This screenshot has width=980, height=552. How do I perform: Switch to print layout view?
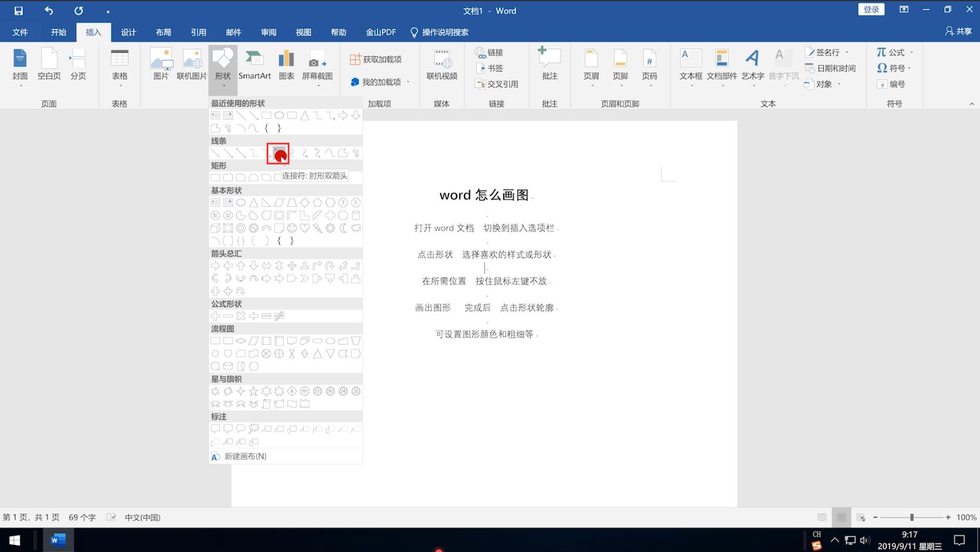point(841,517)
